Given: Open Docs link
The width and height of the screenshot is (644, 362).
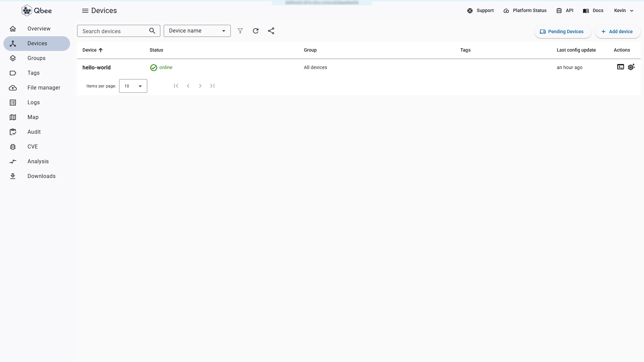Looking at the screenshot, I should (x=593, y=11).
